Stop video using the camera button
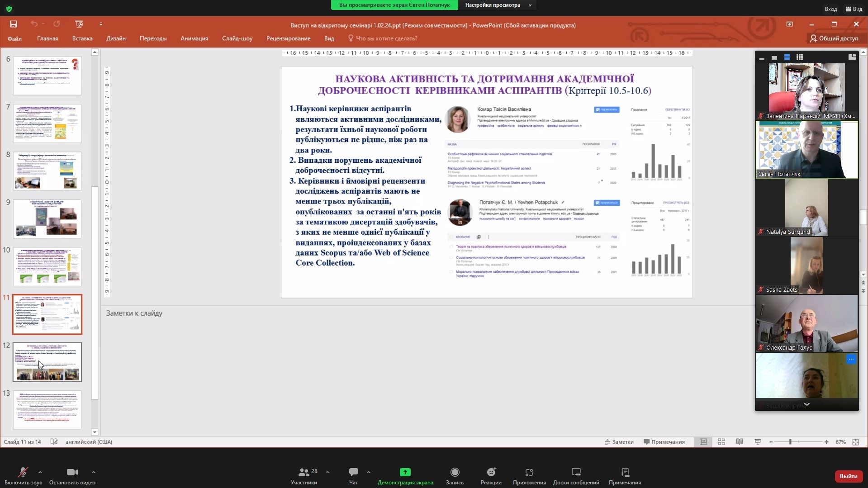The width and height of the screenshot is (868, 488). (72, 472)
